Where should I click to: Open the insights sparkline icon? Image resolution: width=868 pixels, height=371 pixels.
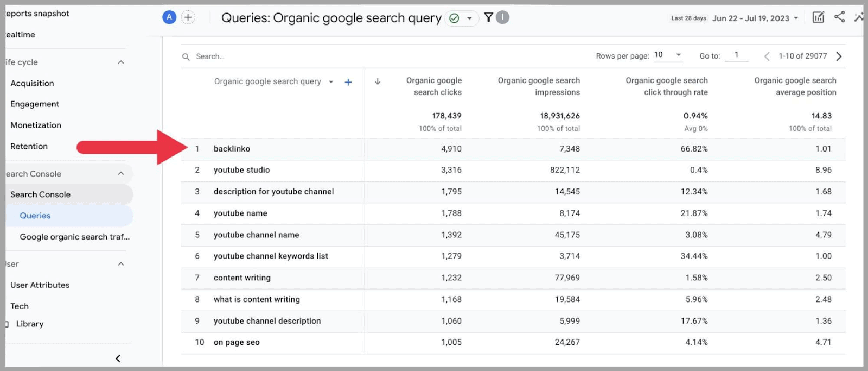(x=859, y=17)
